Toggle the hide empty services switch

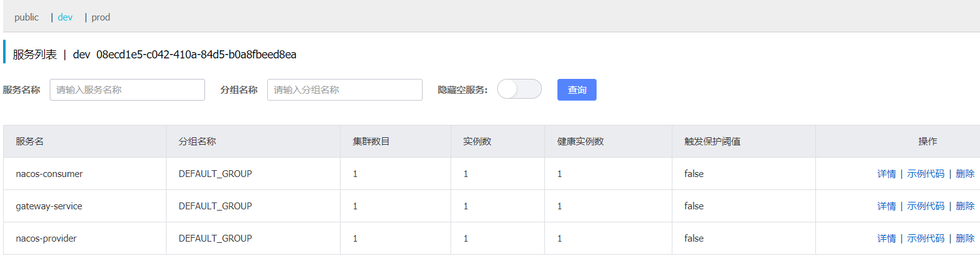(x=519, y=89)
